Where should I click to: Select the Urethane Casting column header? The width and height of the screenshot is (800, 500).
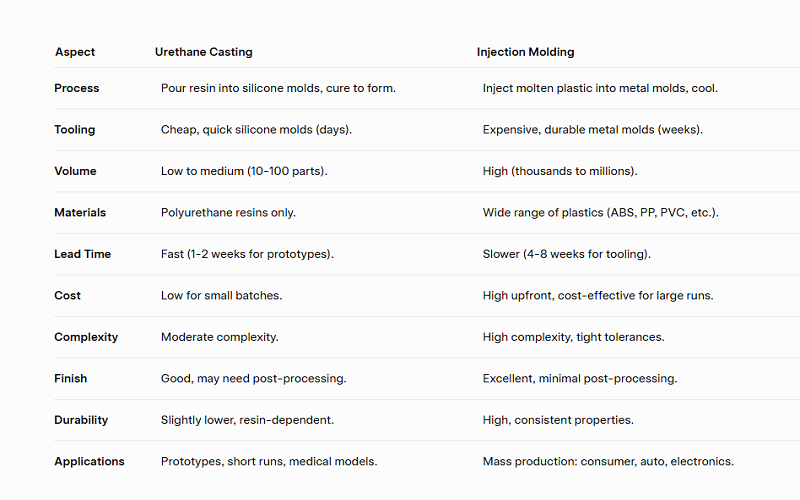(204, 52)
